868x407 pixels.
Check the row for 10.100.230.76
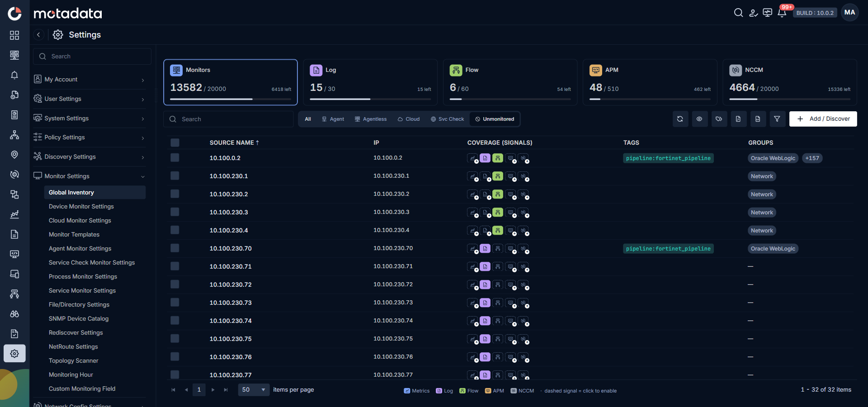click(x=175, y=357)
